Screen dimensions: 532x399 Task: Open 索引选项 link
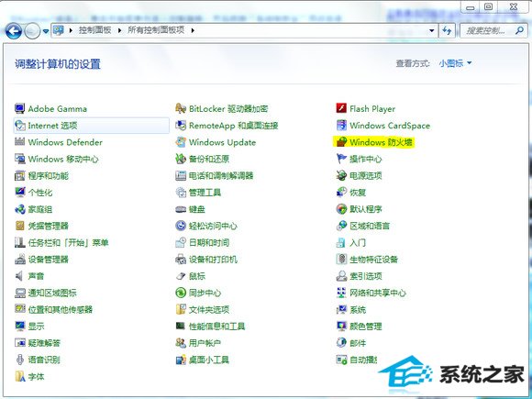tap(366, 276)
